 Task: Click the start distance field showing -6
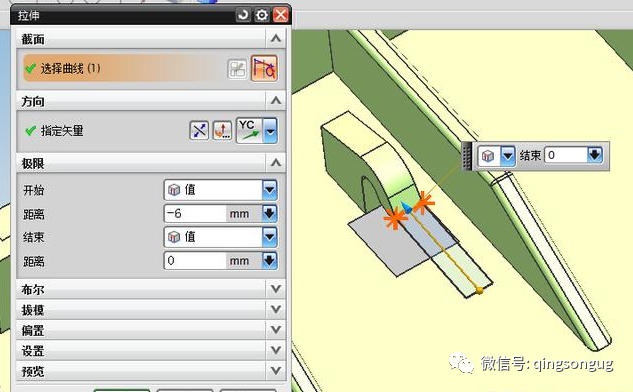point(195,213)
